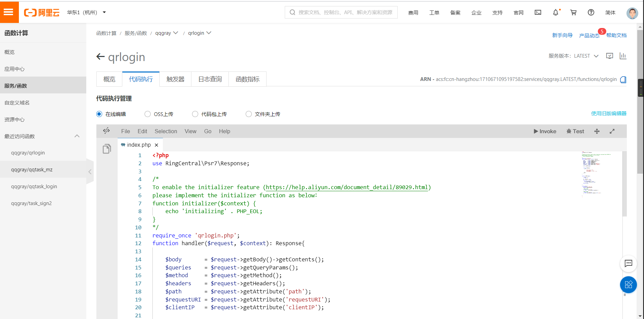The height and width of the screenshot is (319, 644).
Task: Switch to the 代码执行 tab
Action: point(141,79)
